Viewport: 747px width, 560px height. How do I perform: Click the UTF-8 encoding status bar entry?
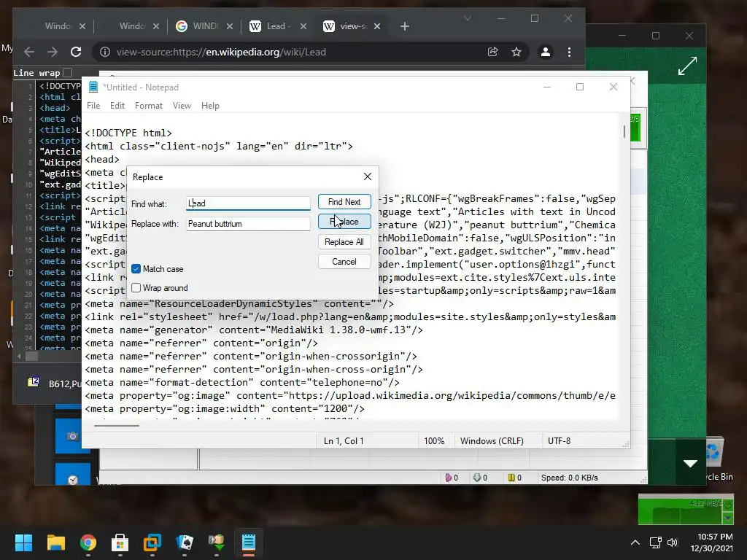point(560,441)
